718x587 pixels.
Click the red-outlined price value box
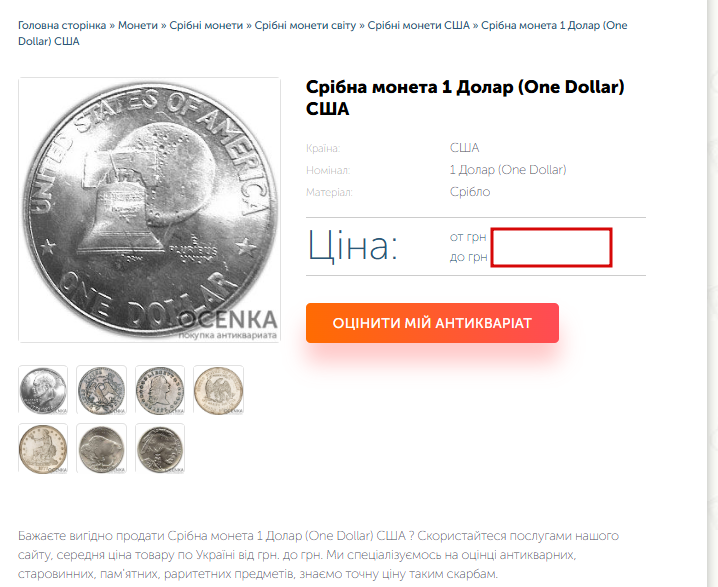[x=551, y=247]
